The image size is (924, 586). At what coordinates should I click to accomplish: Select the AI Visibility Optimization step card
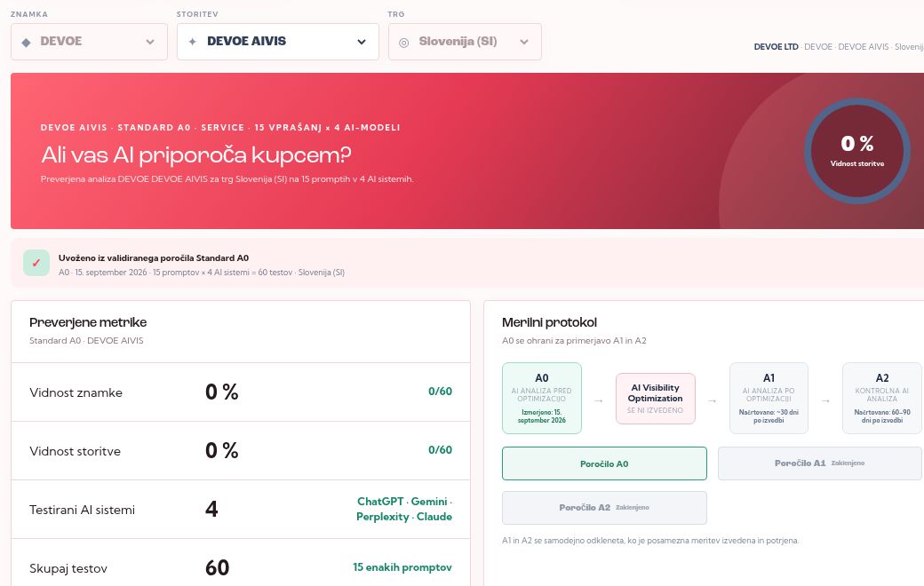pos(656,399)
